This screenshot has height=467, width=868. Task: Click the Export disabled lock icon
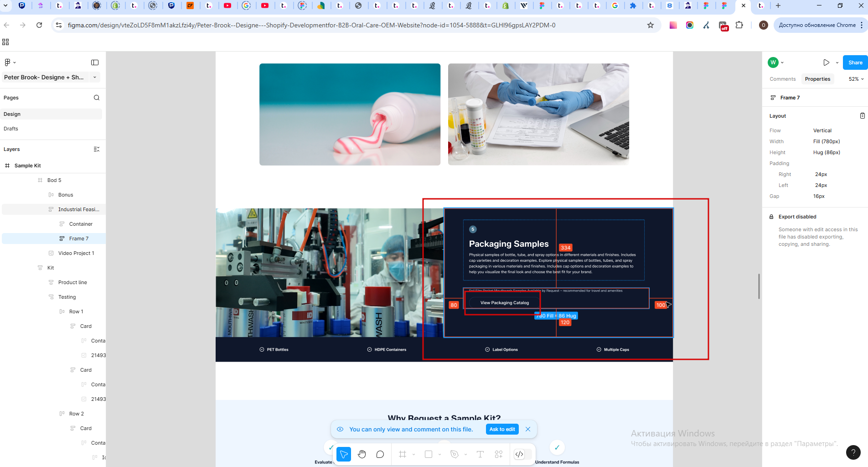pos(771,217)
